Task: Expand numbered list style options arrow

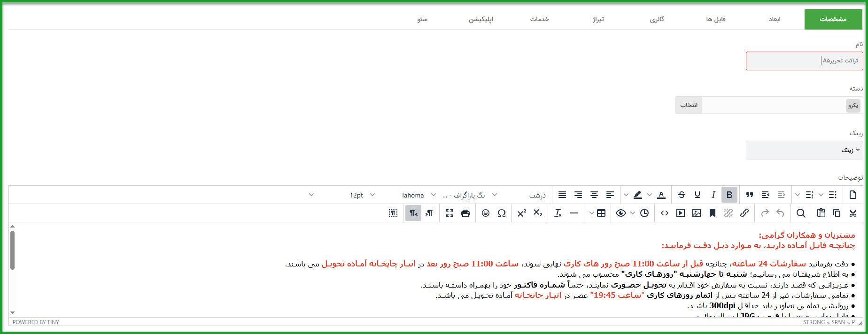Action: pos(798,195)
